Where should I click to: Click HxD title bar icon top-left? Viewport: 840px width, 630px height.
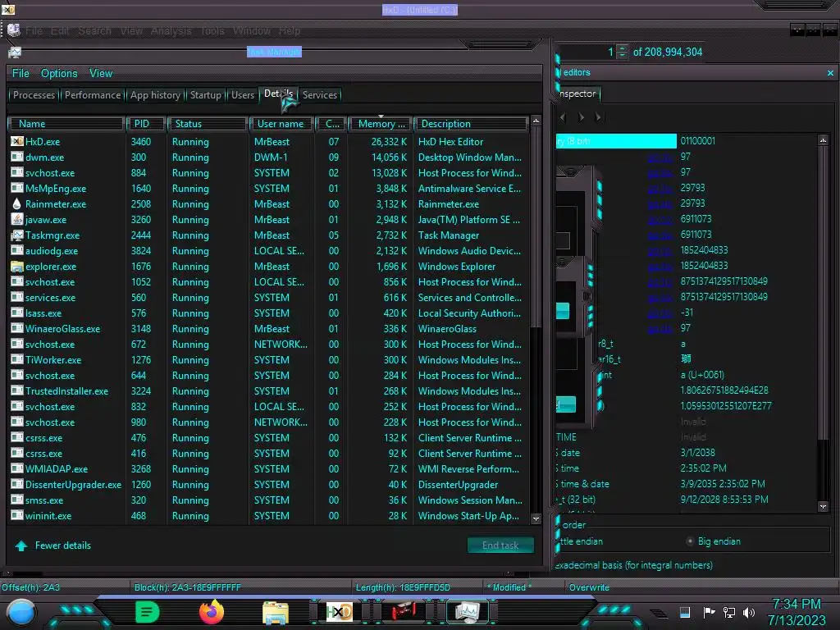pos(8,9)
